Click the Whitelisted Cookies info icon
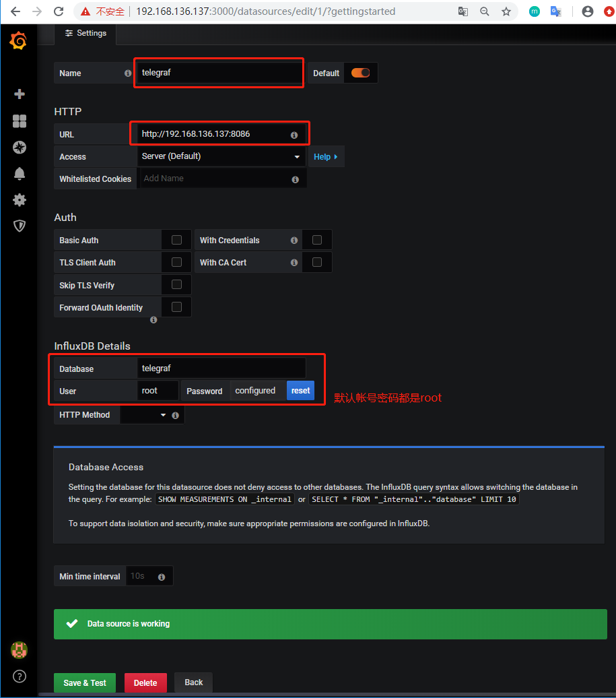616x698 pixels. coord(295,179)
